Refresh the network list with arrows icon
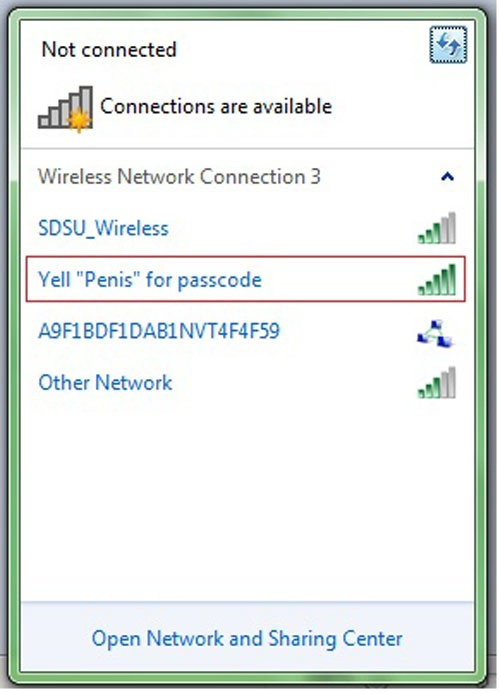 click(x=449, y=45)
